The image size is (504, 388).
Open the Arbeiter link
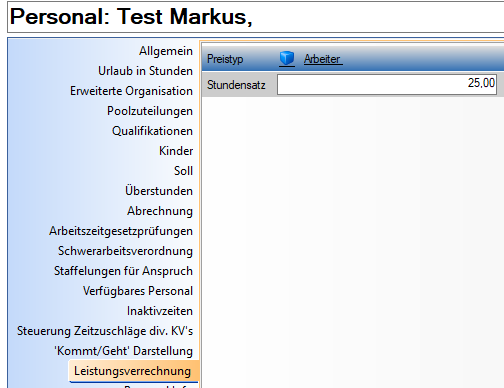tap(323, 59)
